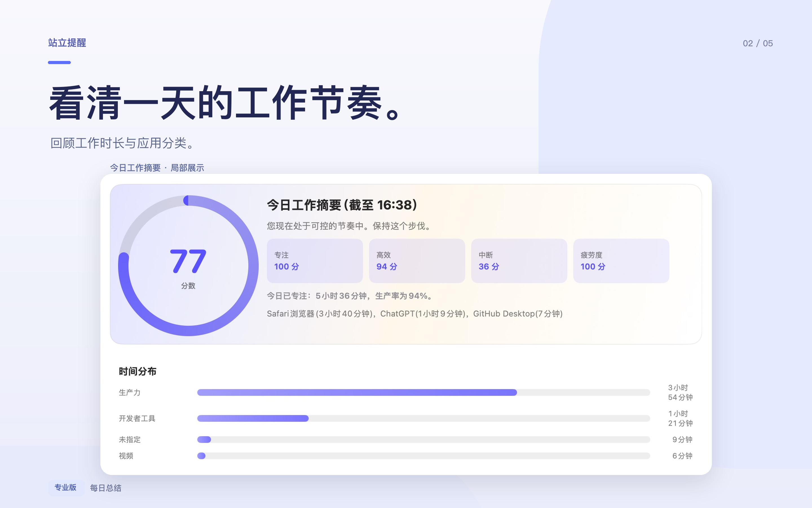Click the 开发者工具 progress bar
The width and height of the screenshot is (812, 508).
(423, 418)
